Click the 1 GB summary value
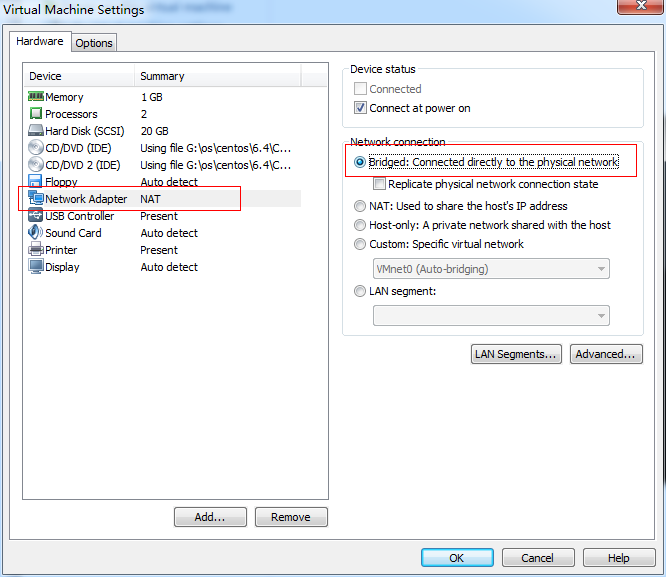Image resolution: width=666 pixels, height=577 pixels. point(152,97)
